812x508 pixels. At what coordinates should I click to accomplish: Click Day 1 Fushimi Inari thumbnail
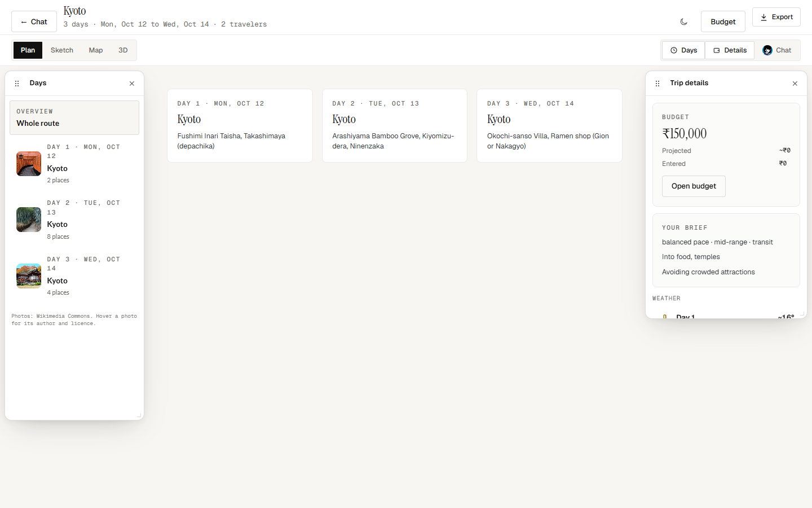[29, 164]
